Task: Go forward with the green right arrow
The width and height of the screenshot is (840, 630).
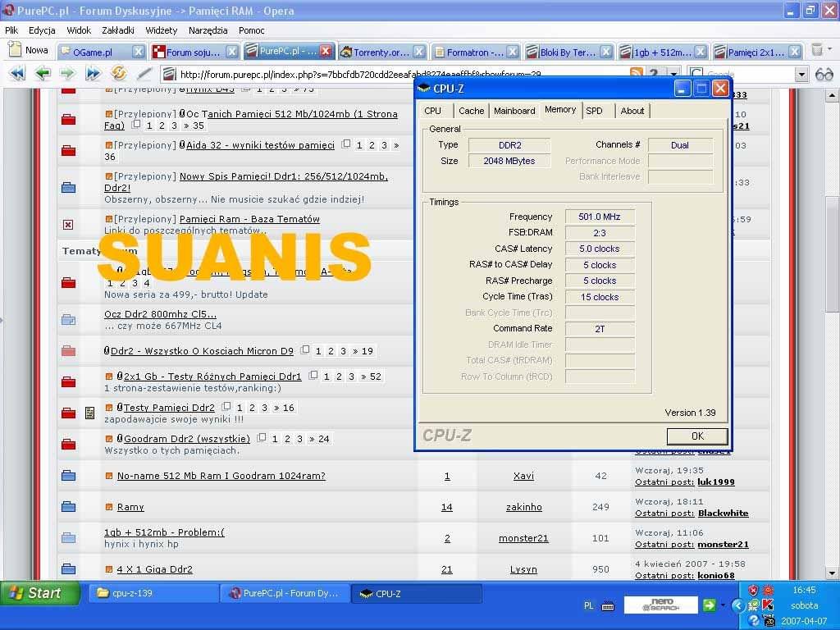Action: (67, 73)
